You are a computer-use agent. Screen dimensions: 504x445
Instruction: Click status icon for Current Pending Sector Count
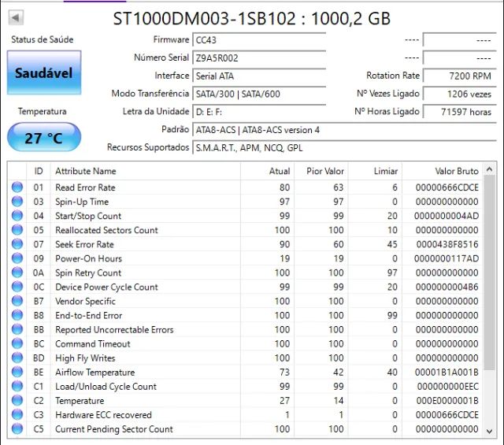coord(17,428)
